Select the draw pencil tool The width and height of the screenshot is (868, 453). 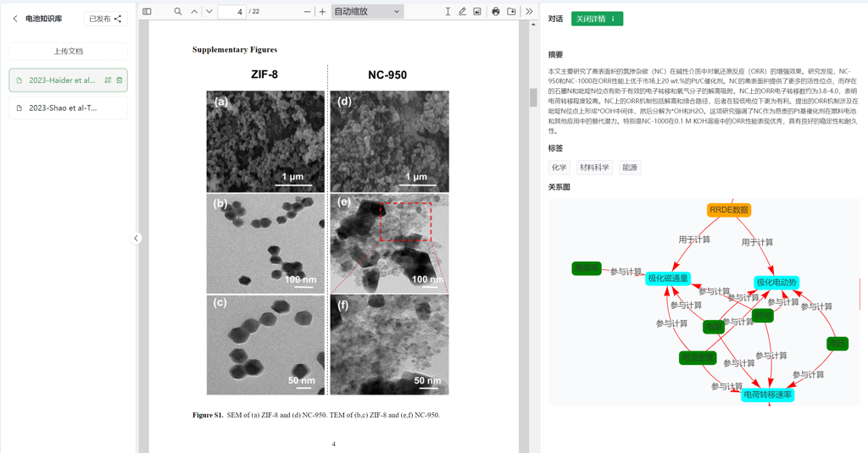click(462, 11)
